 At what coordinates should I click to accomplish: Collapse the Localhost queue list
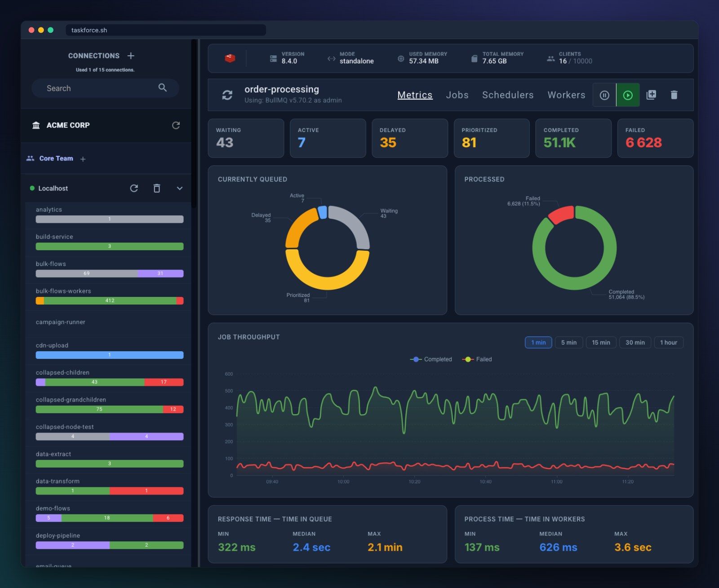tap(180, 188)
